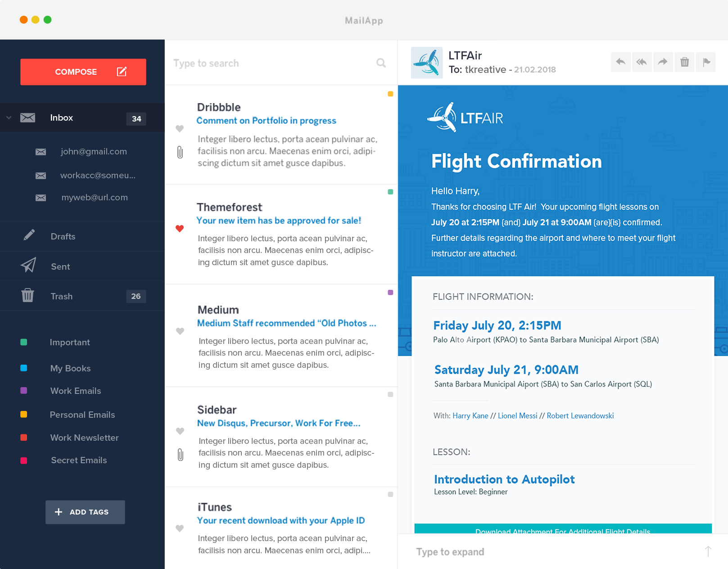728x569 pixels.
Task: Click the blue My Books tag swatch
Action: tap(24, 368)
